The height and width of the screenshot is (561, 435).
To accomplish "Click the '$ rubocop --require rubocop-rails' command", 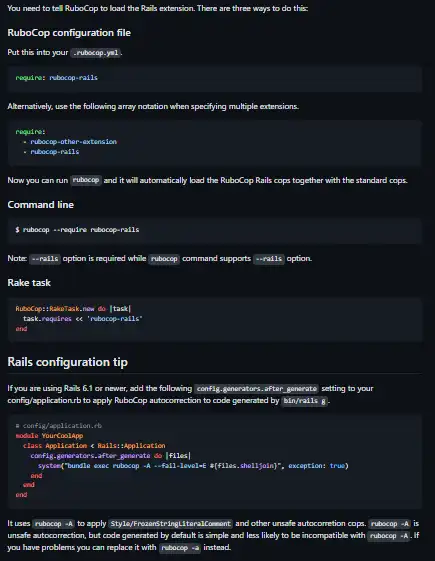I will (x=77, y=230).
